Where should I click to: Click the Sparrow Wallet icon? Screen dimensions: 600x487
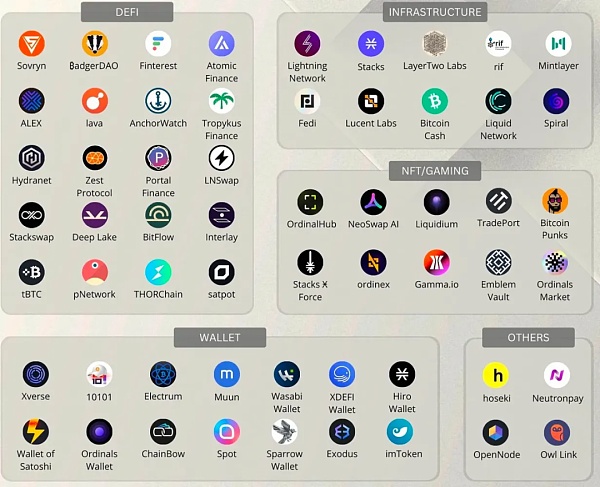tap(284, 432)
